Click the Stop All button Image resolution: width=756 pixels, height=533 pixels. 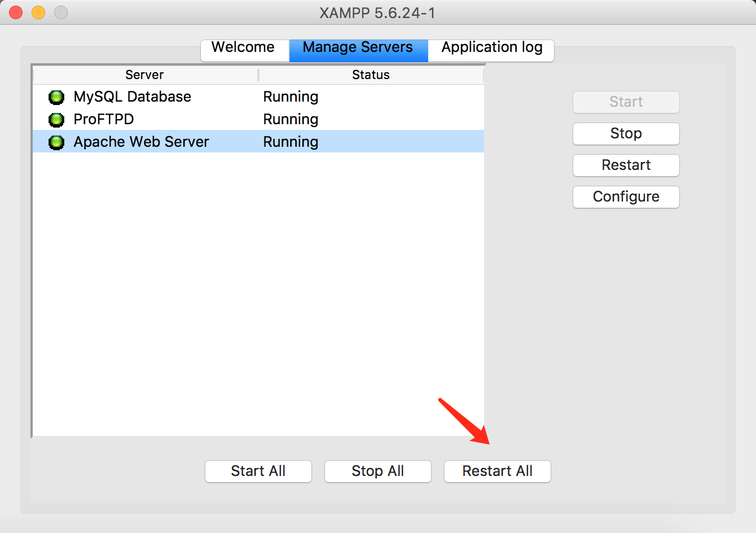[x=378, y=471]
